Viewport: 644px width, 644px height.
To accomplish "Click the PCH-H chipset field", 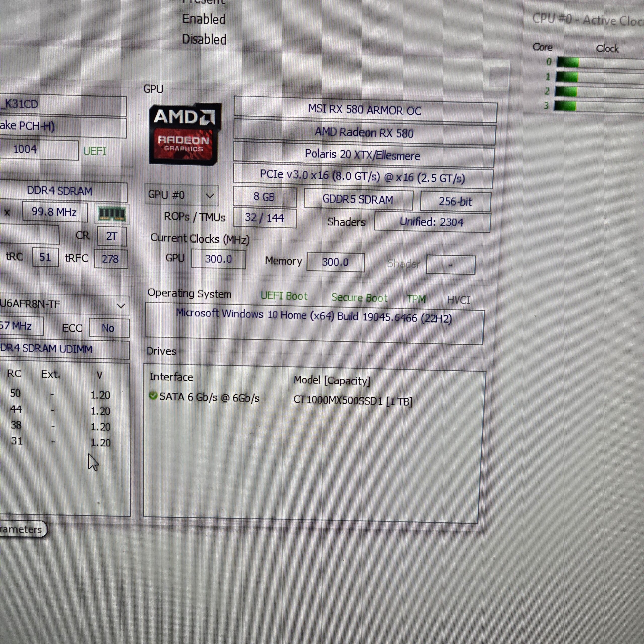I will tap(63, 127).
